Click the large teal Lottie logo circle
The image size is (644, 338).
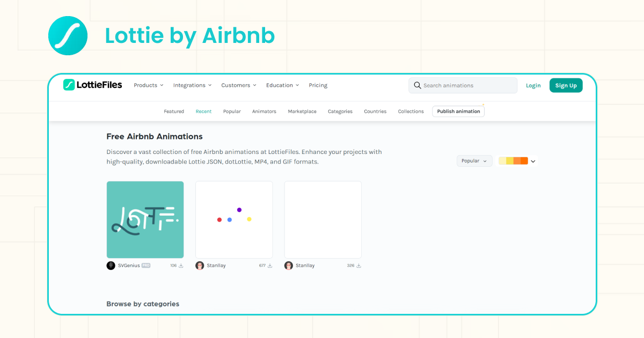pyautogui.click(x=68, y=35)
